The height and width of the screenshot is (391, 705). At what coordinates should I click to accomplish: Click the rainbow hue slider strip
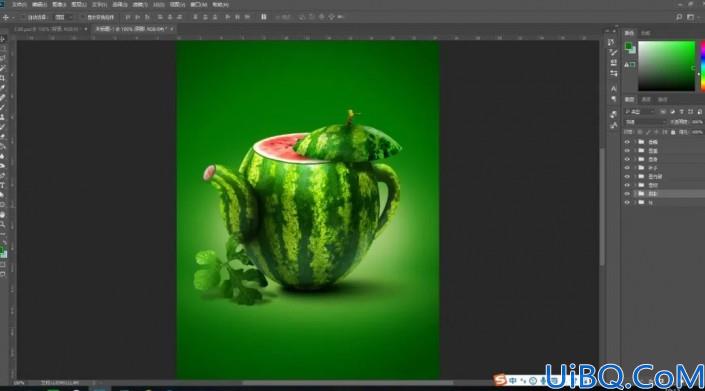coord(702,66)
